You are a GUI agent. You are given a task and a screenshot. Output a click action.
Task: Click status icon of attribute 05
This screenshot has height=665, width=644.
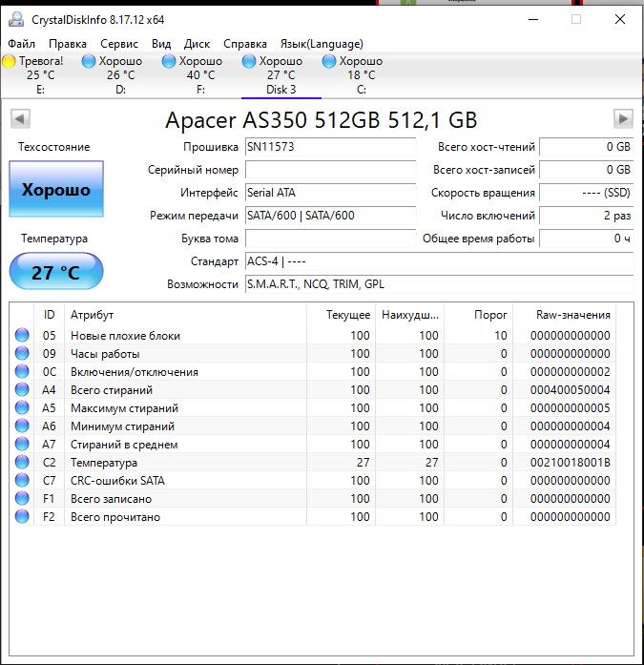[x=22, y=335]
